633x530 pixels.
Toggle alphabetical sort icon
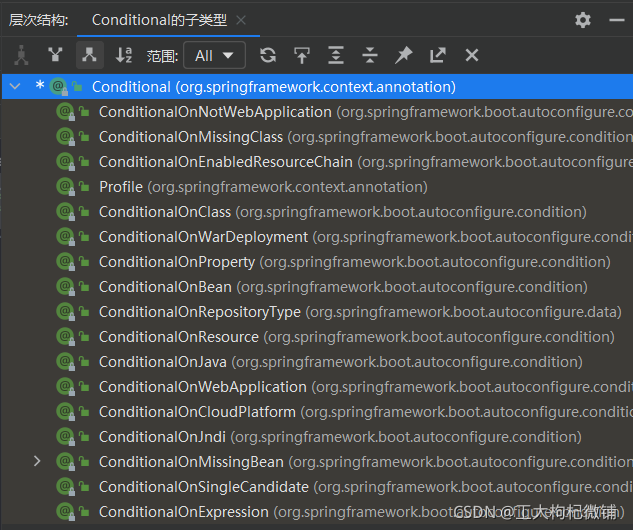(x=124, y=55)
